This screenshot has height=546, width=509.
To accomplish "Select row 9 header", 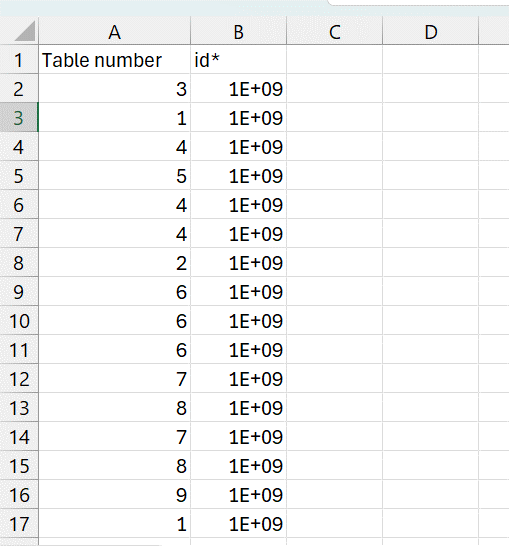I will (19, 292).
